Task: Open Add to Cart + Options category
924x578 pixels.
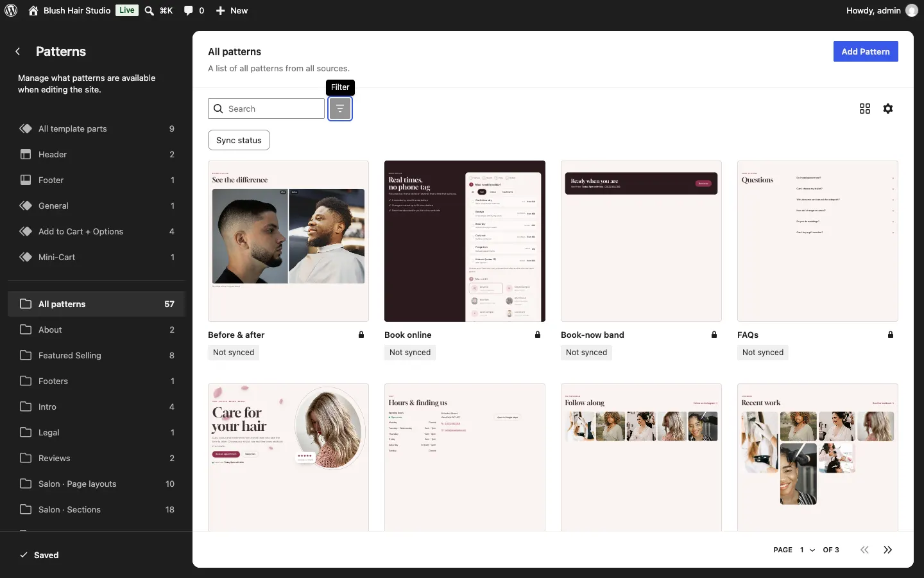Action: [96, 231]
